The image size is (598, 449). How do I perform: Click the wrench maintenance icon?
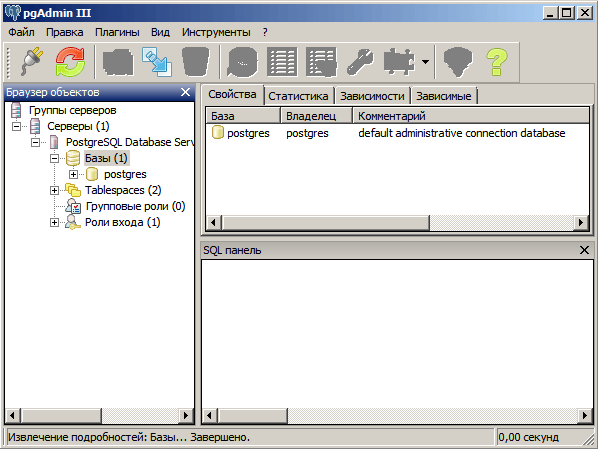point(360,61)
